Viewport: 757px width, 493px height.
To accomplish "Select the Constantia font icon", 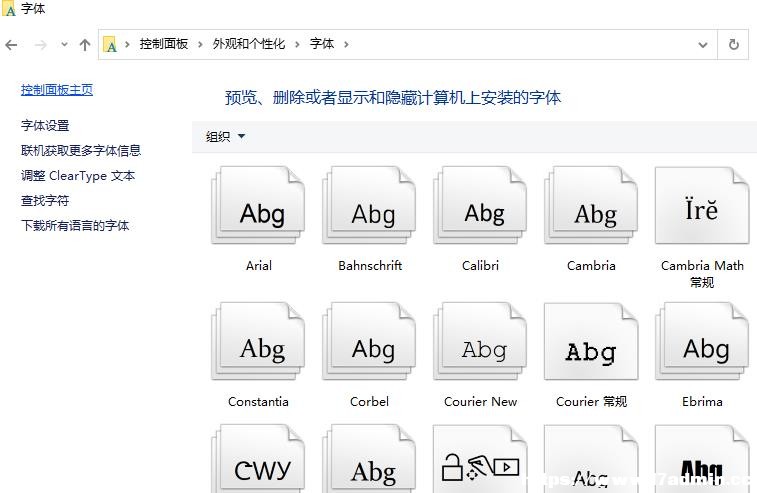I will tap(258, 341).
